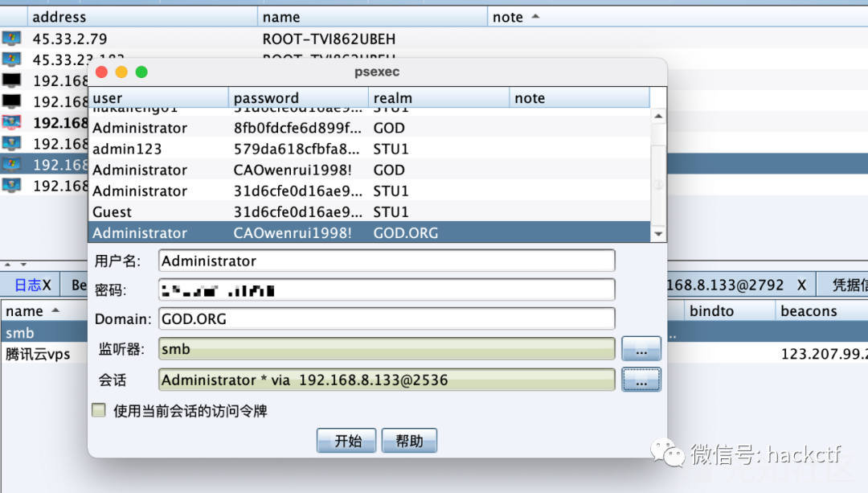Click the note column header in targets table
Viewport: 868px width, 493px height.
677,17
